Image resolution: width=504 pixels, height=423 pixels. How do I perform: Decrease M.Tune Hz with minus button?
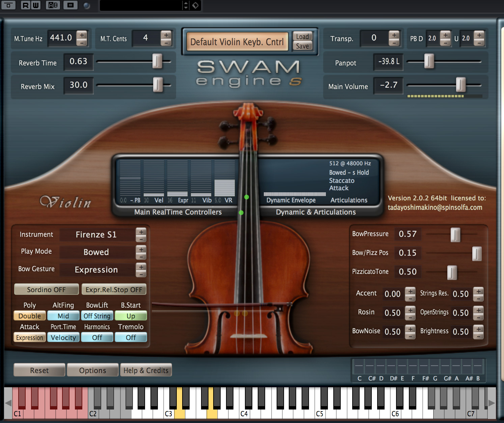click(82, 43)
